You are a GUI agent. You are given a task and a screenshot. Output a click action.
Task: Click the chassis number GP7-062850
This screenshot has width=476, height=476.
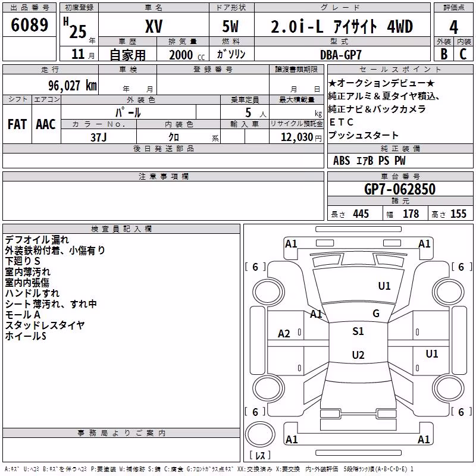point(400,189)
